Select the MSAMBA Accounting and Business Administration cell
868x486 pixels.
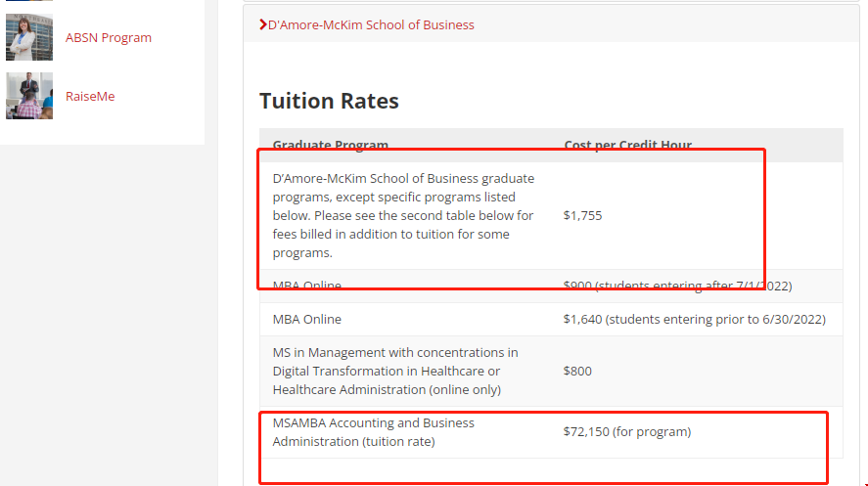coord(373,432)
